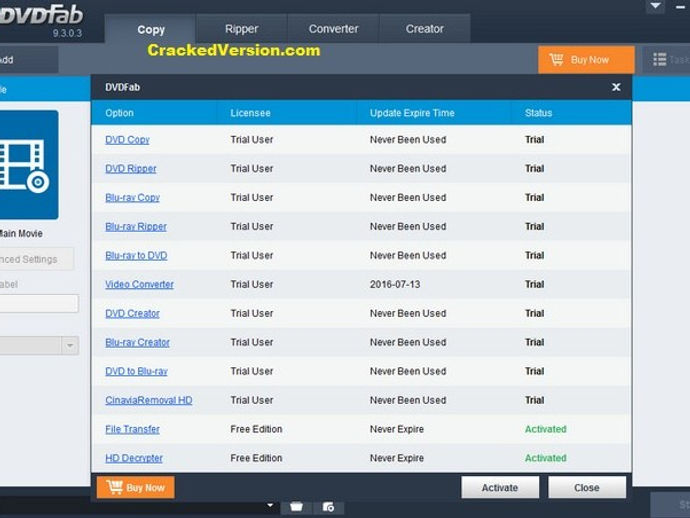Image resolution: width=690 pixels, height=518 pixels.
Task: Click the Activated status for HD Decrypter
Action: (x=545, y=458)
